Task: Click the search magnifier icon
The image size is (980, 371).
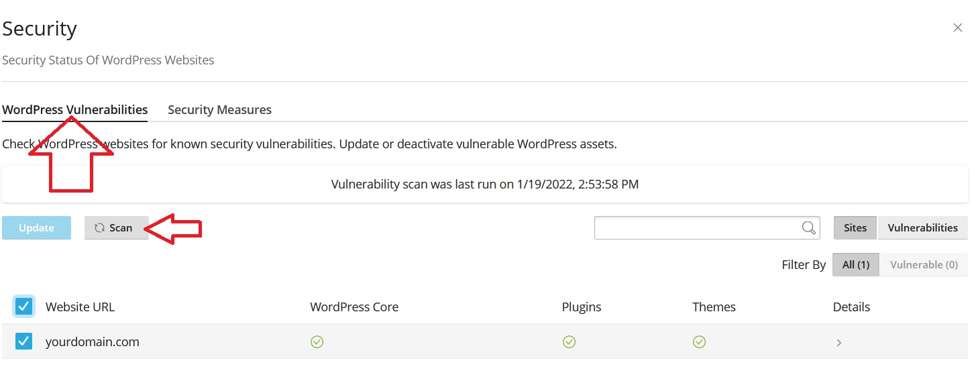Action: [x=809, y=228]
